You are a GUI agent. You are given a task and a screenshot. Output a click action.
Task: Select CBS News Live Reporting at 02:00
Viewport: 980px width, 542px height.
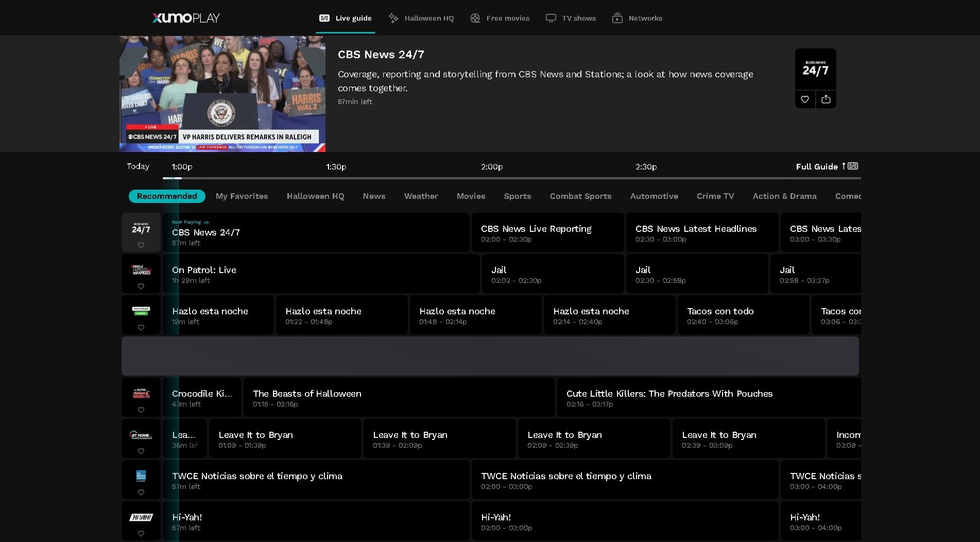pyautogui.click(x=548, y=232)
